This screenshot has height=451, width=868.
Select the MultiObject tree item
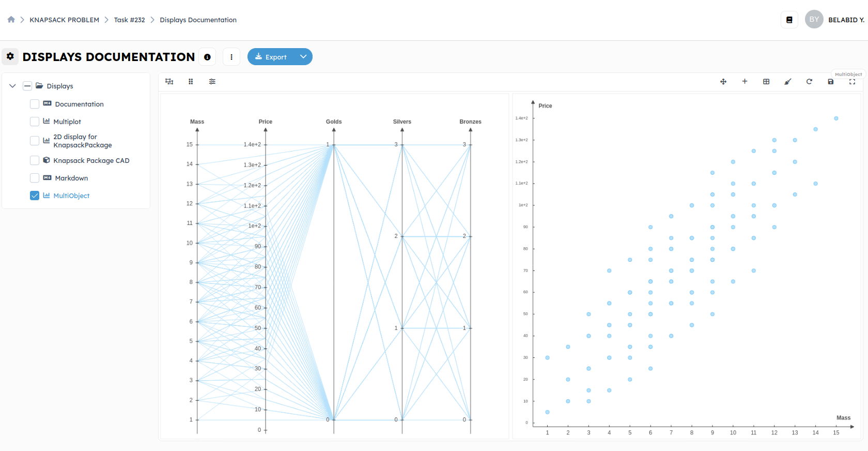pos(71,196)
